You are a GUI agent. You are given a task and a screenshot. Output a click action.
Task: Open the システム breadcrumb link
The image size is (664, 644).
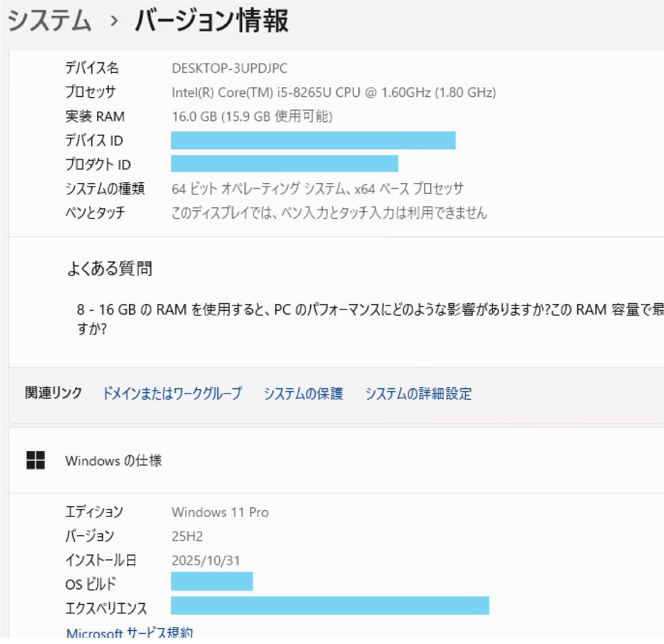[46, 18]
